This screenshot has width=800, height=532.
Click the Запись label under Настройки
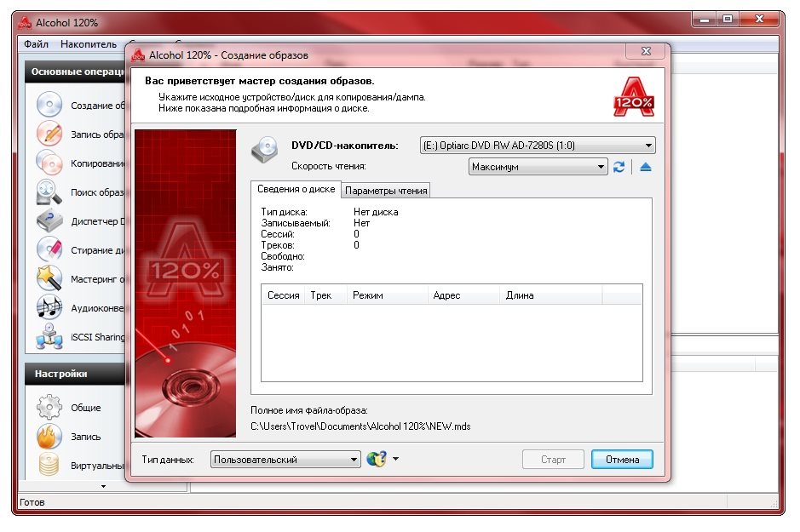[86, 437]
